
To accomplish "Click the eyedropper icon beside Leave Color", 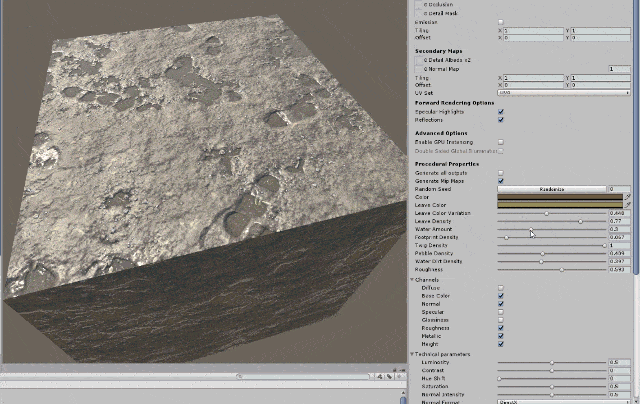I will tap(627, 204).
